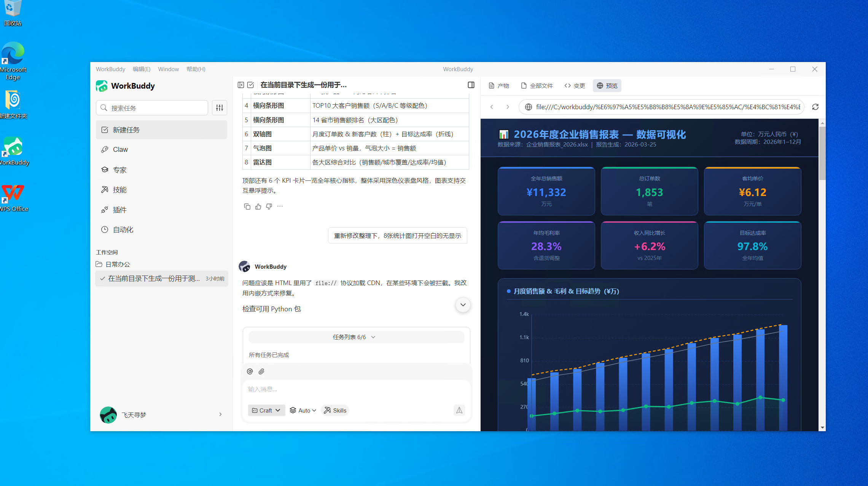The height and width of the screenshot is (486, 868).
Task: Click the refresh icon next to preview URL
Action: (815, 107)
